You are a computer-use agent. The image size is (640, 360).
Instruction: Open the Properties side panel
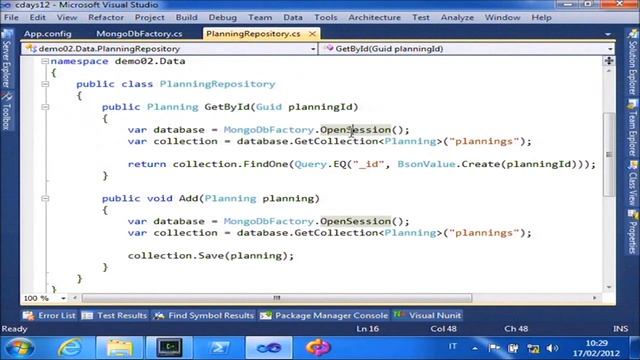click(632, 232)
